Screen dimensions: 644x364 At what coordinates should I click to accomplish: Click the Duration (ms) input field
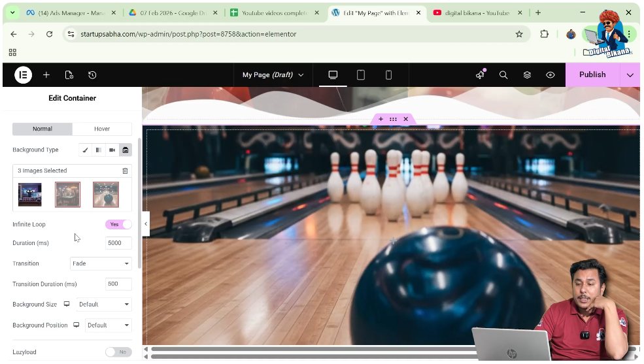point(118,243)
